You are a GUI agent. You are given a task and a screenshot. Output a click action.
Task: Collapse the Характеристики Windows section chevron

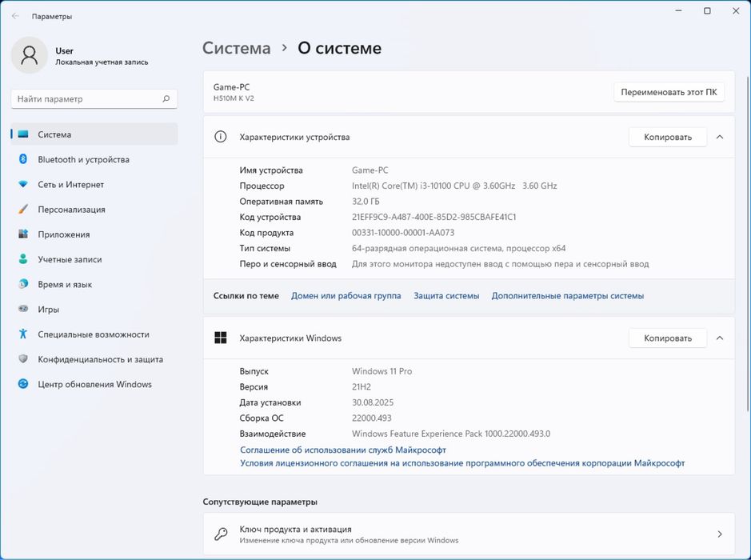tap(720, 338)
